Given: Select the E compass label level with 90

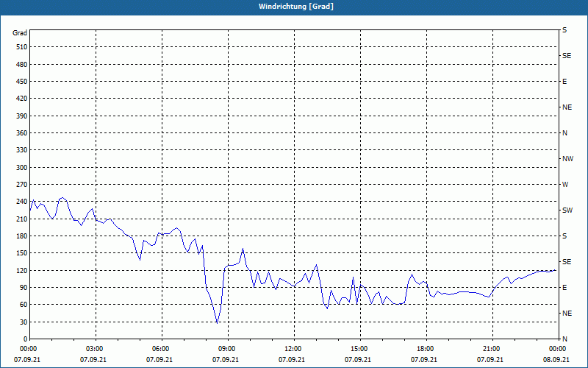Looking at the screenshot, I should click(x=564, y=288).
